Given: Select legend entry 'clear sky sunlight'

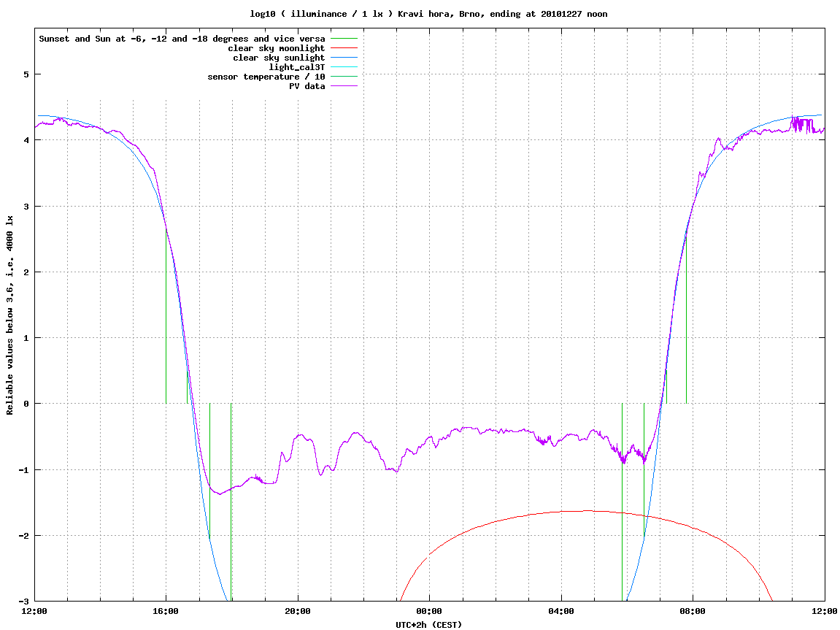Looking at the screenshot, I should [279, 58].
